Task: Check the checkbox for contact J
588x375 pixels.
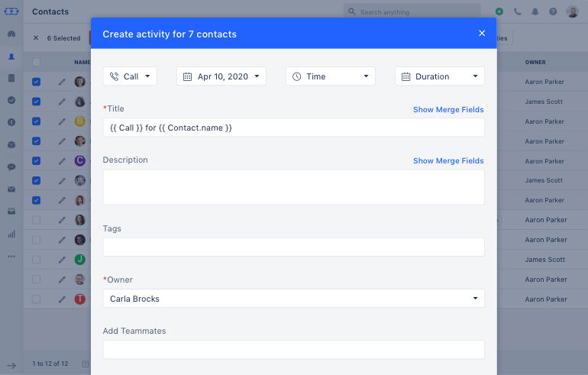Action: pos(37,260)
